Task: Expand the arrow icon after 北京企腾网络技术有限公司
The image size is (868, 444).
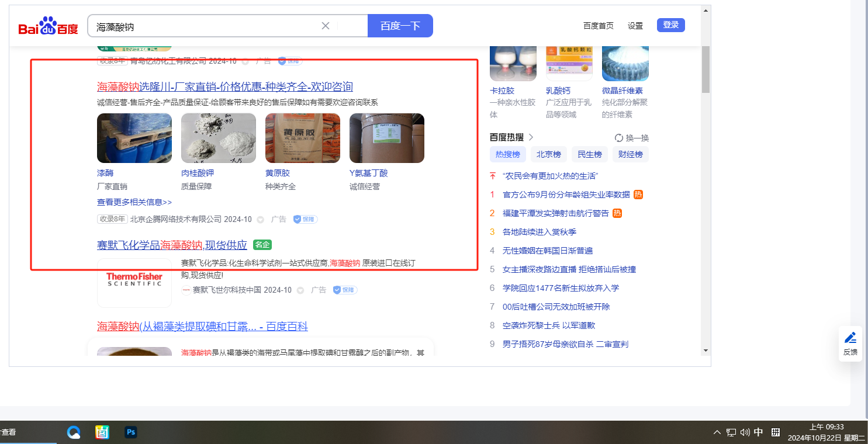Action: click(261, 220)
